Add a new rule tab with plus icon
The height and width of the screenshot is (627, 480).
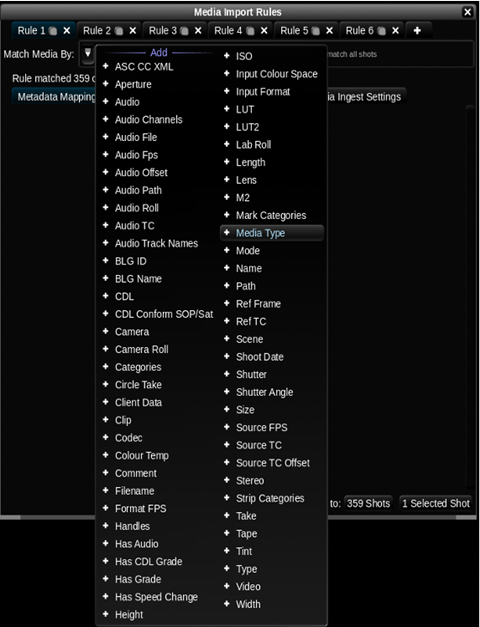417,30
